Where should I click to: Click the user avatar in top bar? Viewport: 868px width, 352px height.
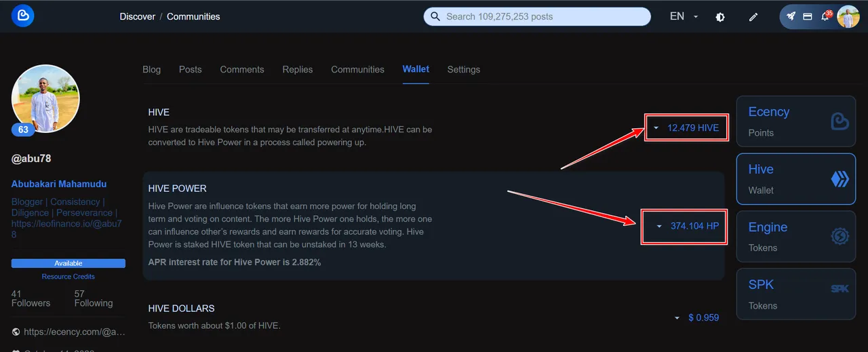pos(848,16)
